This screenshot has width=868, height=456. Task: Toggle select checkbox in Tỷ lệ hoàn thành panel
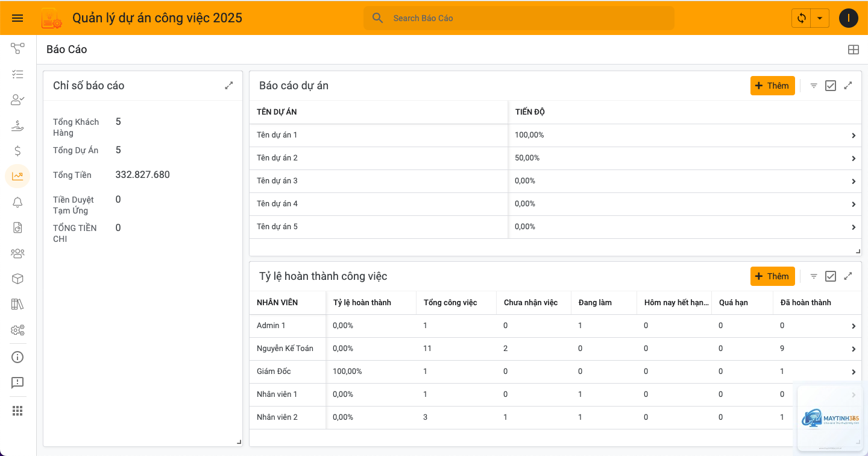pos(831,276)
